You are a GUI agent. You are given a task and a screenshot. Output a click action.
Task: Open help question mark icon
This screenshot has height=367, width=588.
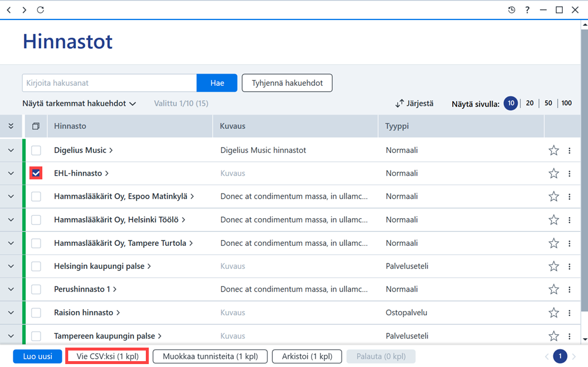coord(527,10)
